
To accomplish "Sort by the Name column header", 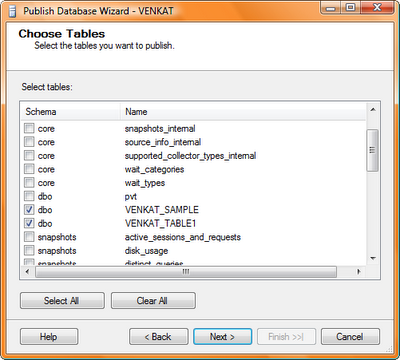I will [x=243, y=112].
